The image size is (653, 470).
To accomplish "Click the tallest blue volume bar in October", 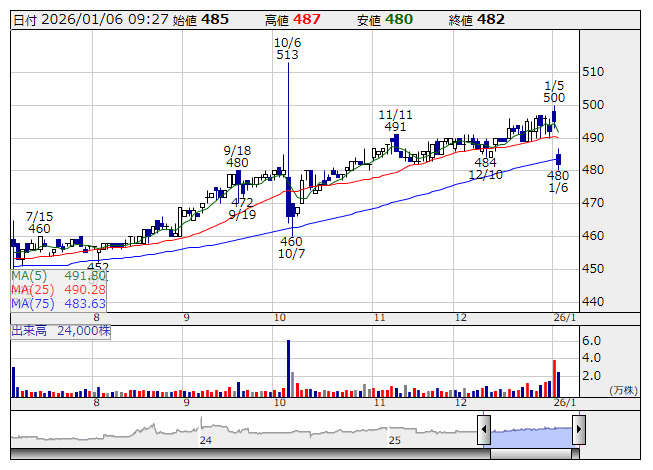I will (288, 368).
